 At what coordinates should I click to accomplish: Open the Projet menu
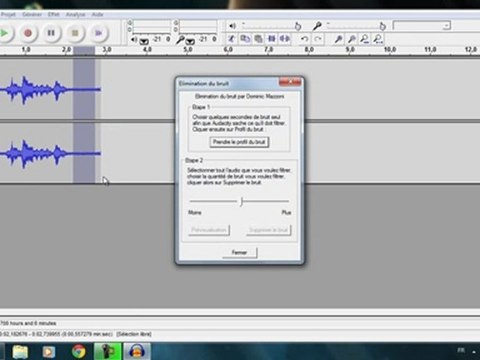point(8,14)
